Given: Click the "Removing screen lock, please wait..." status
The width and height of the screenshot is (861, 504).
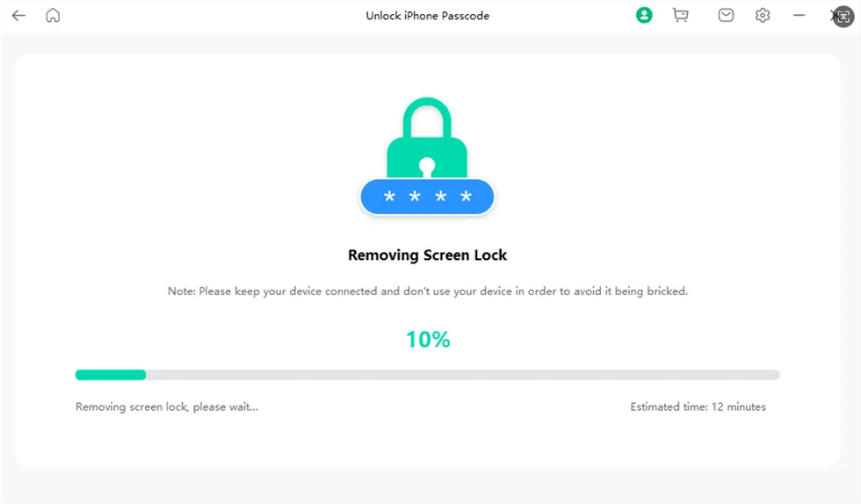Looking at the screenshot, I should (167, 407).
